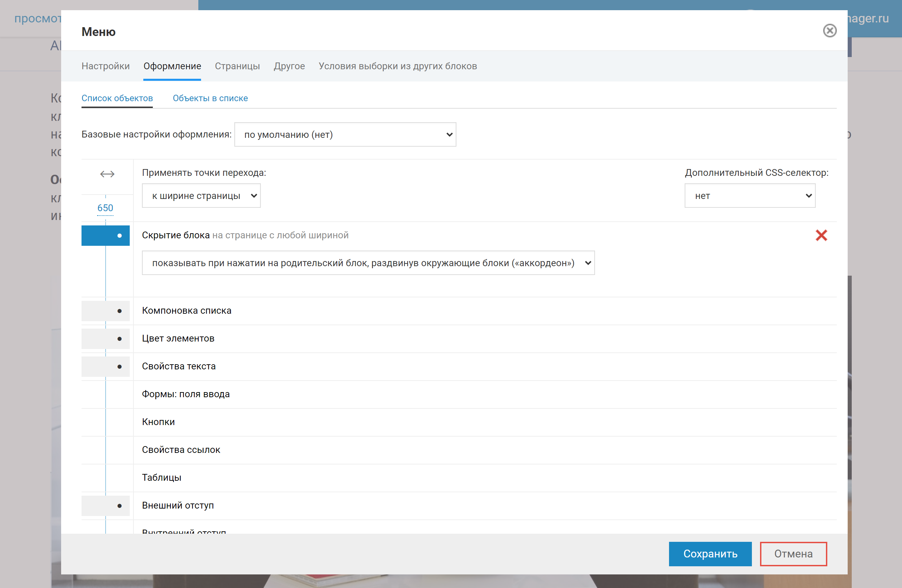This screenshot has height=588, width=902.
Task: Expand the Формы: поля ввода section
Action: point(186,394)
